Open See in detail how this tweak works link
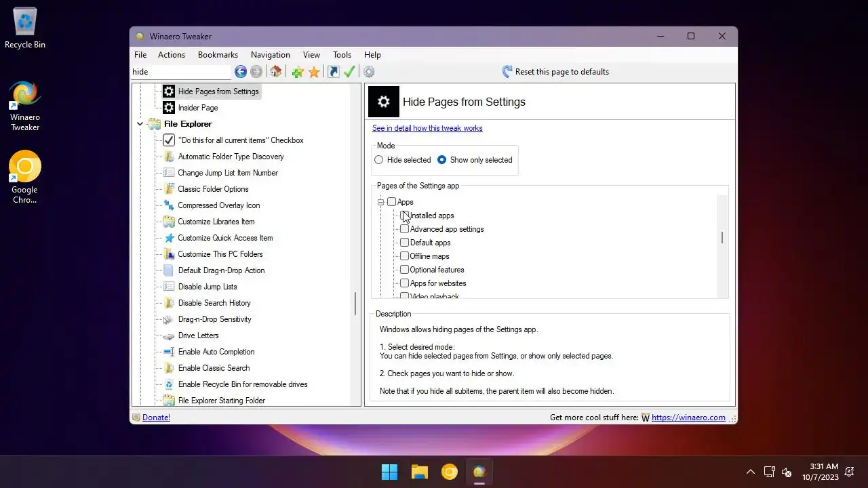The height and width of the screenshot is (488, 868). click(427, 128)
